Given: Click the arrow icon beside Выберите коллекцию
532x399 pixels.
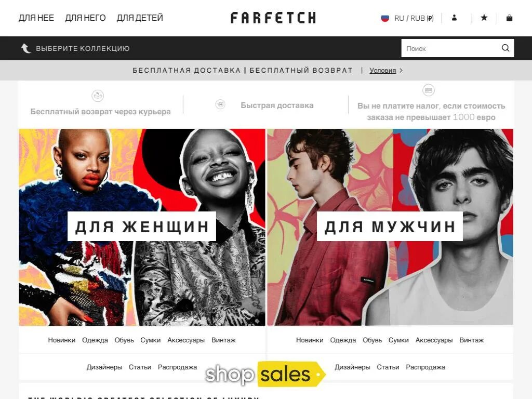Looking at the screenshot, I should [26, 48].
